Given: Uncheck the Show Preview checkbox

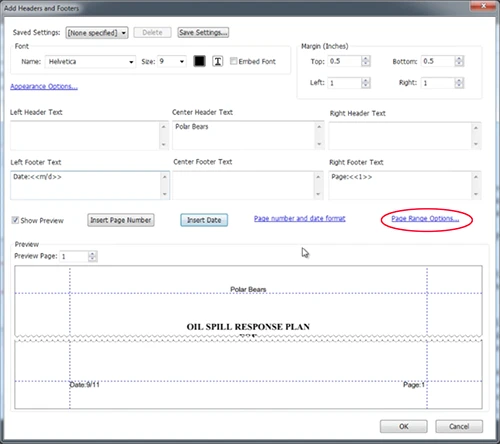Looking at the screenshot, I should [15, 220].
